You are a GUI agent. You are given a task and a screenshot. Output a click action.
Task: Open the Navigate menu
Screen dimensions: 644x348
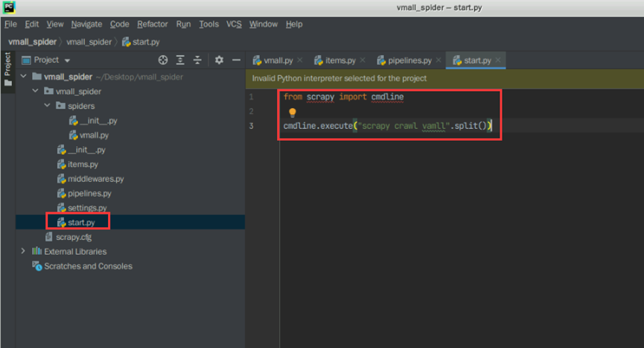pyautogui.click(x=86, y=25)
